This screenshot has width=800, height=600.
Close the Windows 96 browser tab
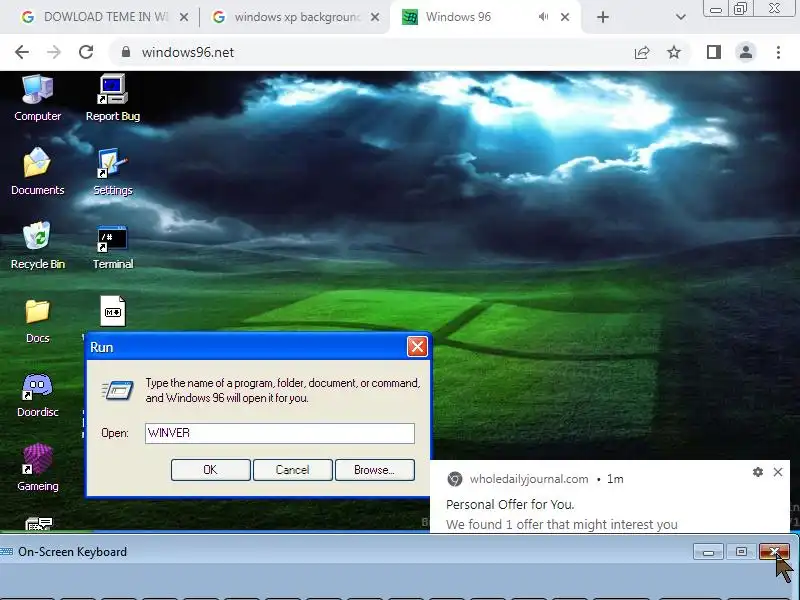[565, 17]
